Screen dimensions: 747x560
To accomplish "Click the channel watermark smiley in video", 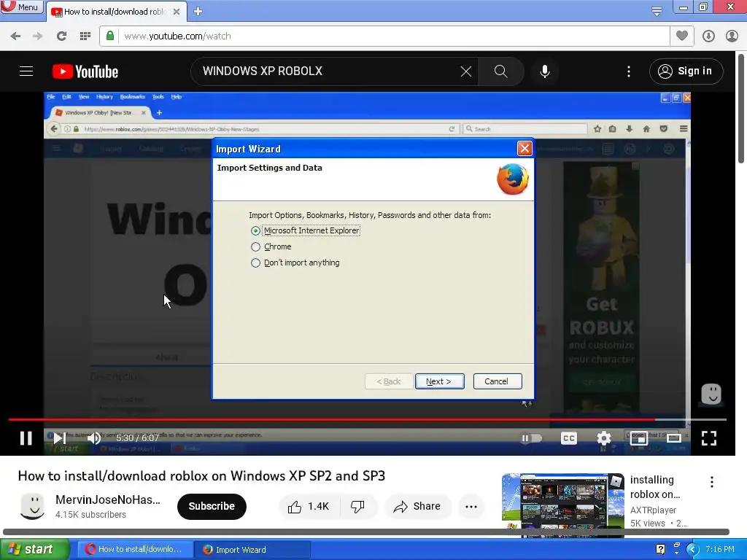I will click(x=711, y=394).
